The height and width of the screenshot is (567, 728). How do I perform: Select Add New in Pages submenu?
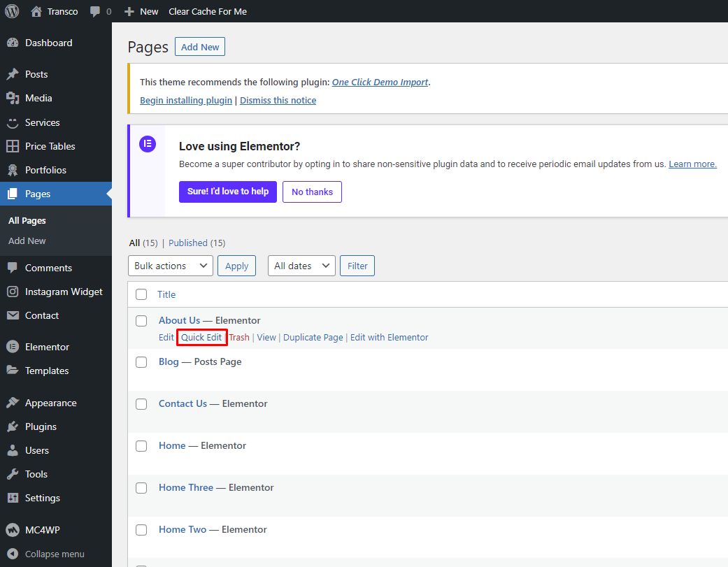click(x=27, y=241)
